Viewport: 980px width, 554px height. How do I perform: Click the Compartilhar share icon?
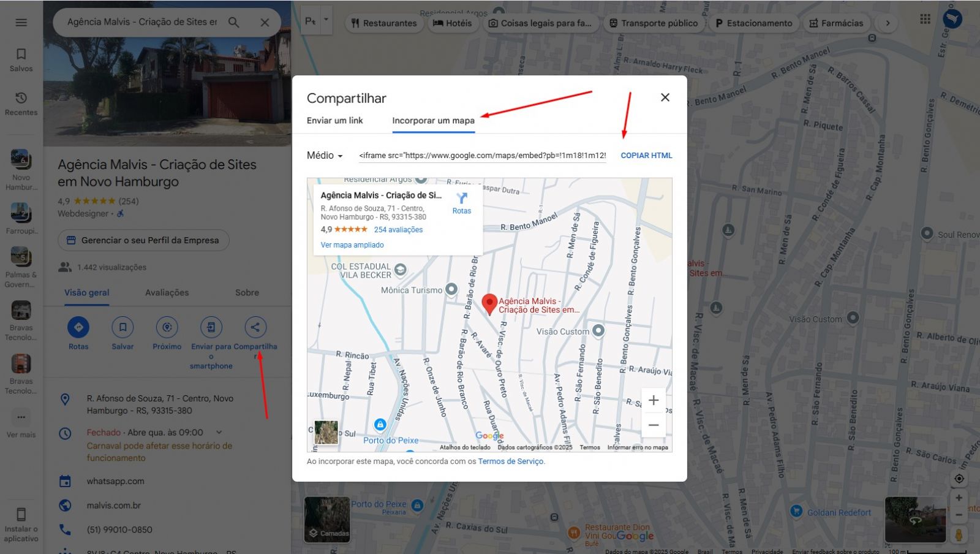[255, 327]
